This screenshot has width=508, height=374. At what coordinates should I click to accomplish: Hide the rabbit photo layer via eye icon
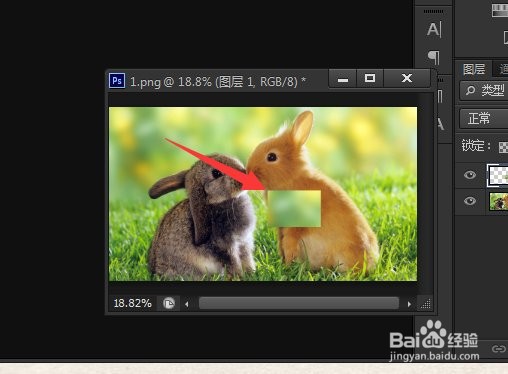coord(470,201)
